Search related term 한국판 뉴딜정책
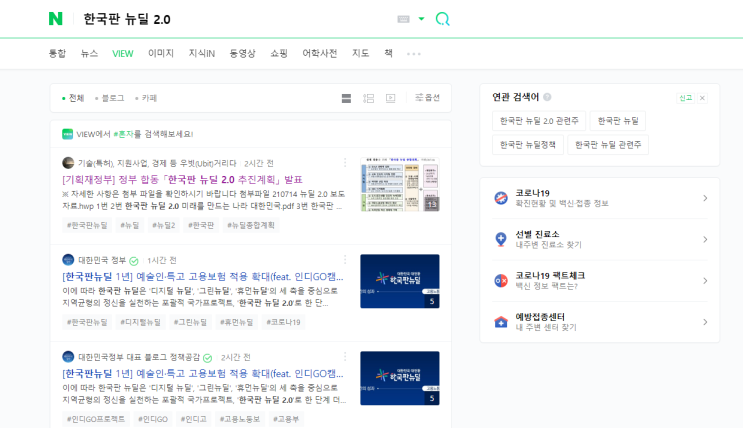The image size is (743, 428). pyautogui.click(x=528, y=145)
